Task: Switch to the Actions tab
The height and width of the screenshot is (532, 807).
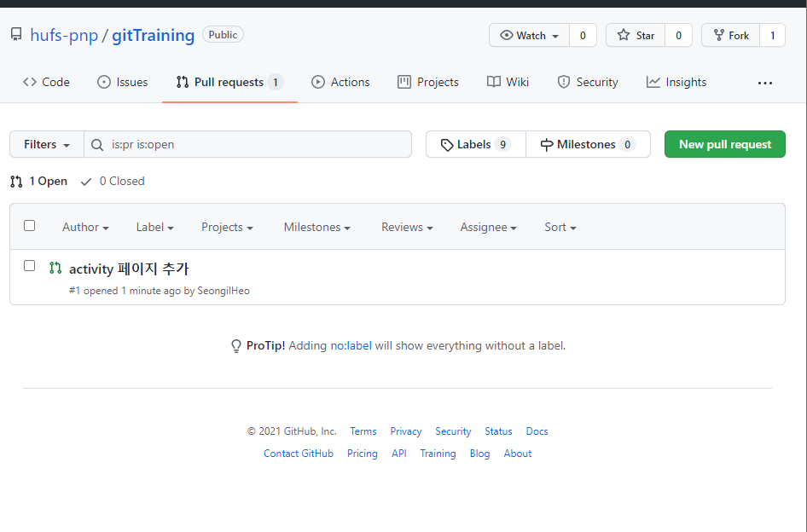Action: (x=340, y=82)
